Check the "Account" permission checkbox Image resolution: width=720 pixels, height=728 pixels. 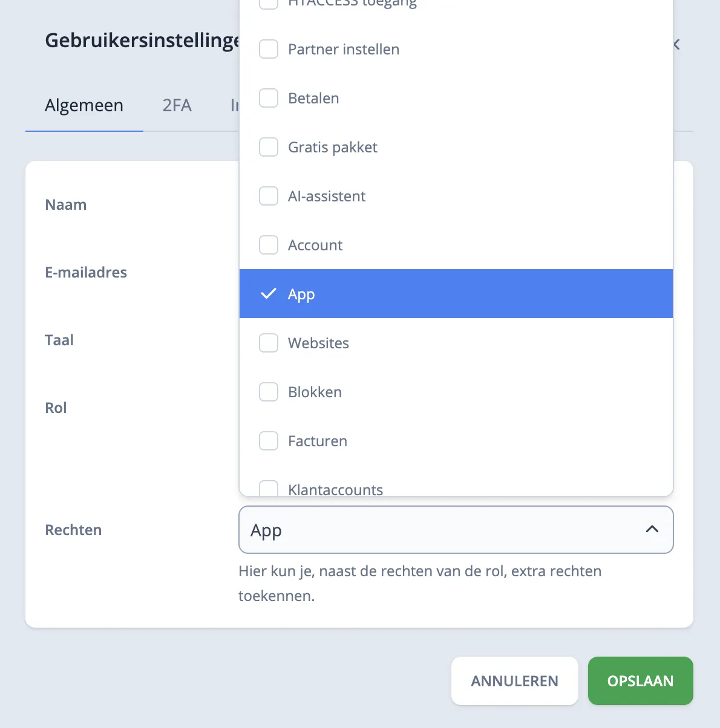coord(269,245)
